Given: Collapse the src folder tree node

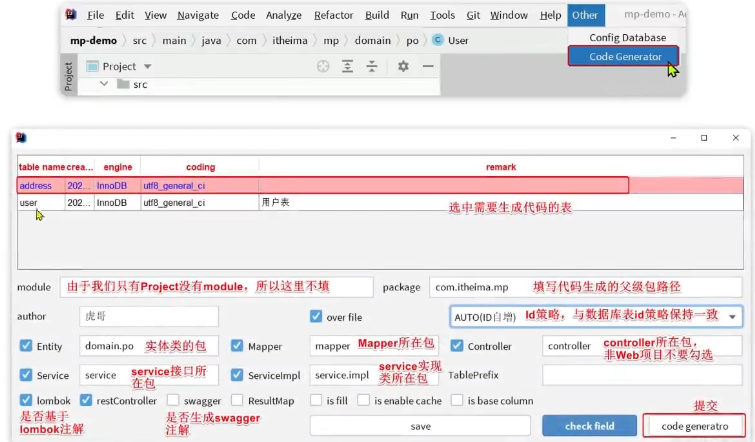Looking at the screenshot, I should click(x=103, y=85).
